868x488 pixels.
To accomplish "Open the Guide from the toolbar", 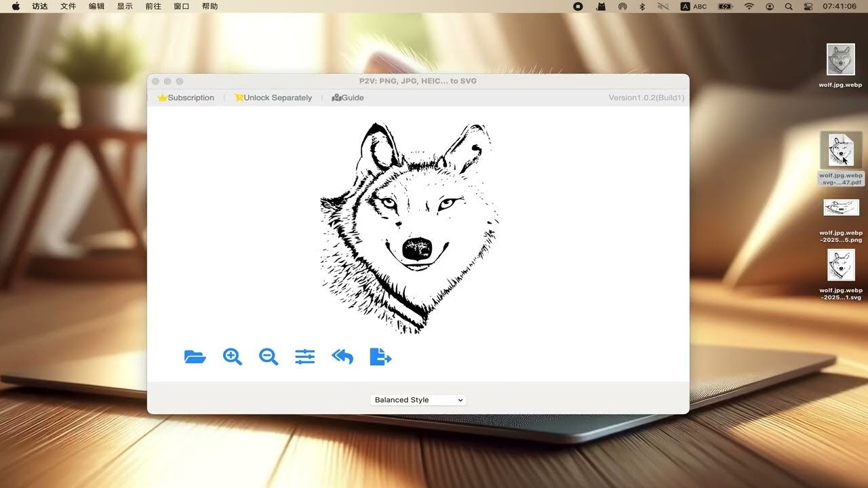I will click(351, 98).
